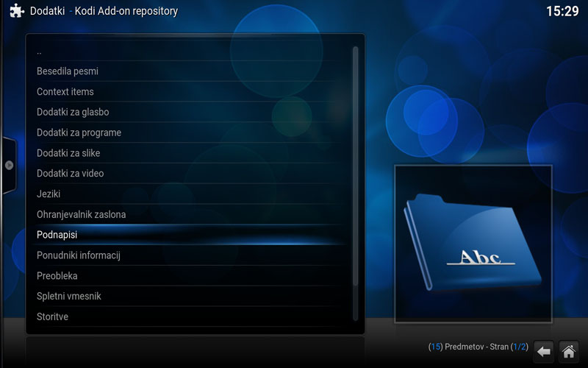This screenshot has height=368, width=588.
Task: Open Ohranjevalnik zaslona list item
Action: pos(81,214)
